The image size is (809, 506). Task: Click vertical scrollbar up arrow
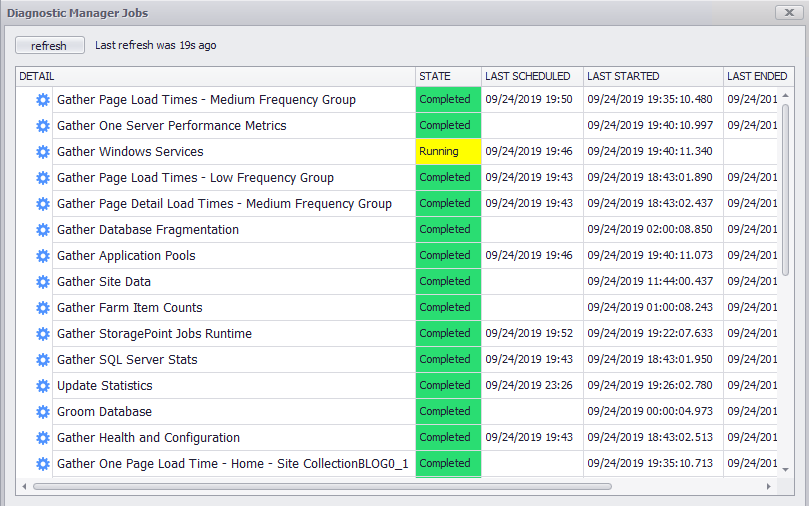[785, 95]
